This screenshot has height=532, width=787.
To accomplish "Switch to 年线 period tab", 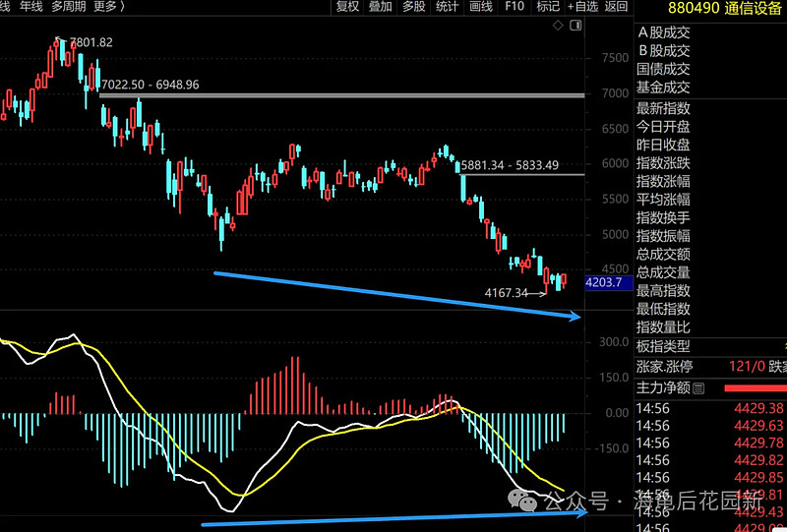I will pyautogui.click(x=31, y=7).
